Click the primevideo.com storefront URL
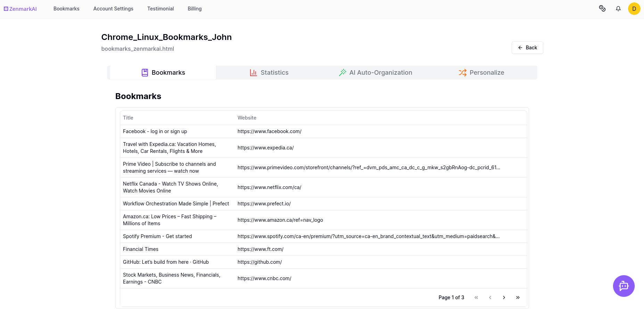644x310 pixels. pyautogui.click(x=369, y=168)
